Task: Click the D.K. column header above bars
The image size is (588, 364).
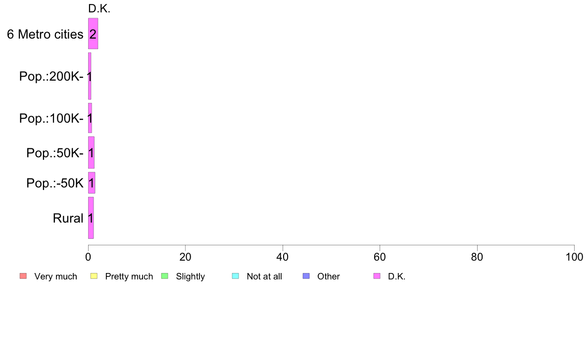Action: point(99,8)
